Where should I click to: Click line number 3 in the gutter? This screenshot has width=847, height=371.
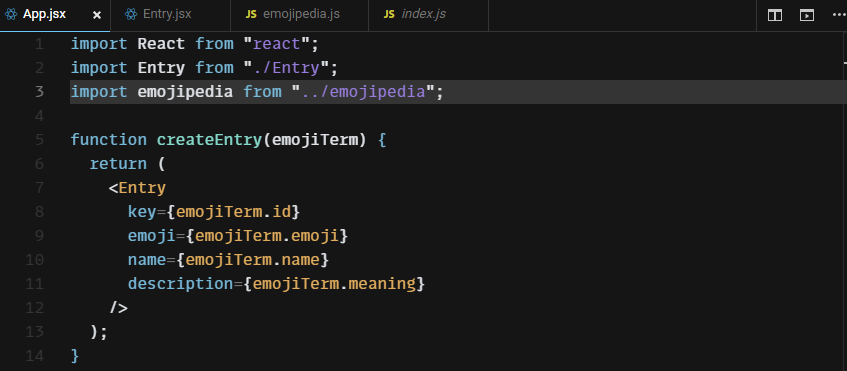pos(39,92)
